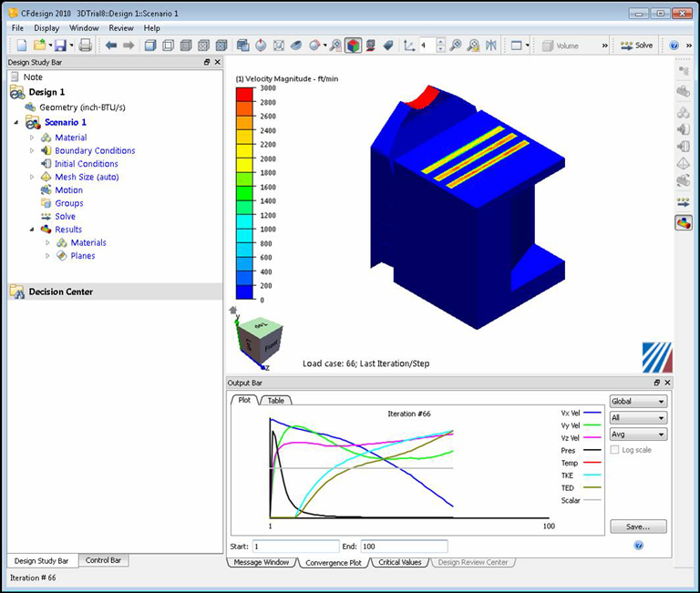Open the Review menu
Viewport: 700px width, 593px height.
coord(121,28)
